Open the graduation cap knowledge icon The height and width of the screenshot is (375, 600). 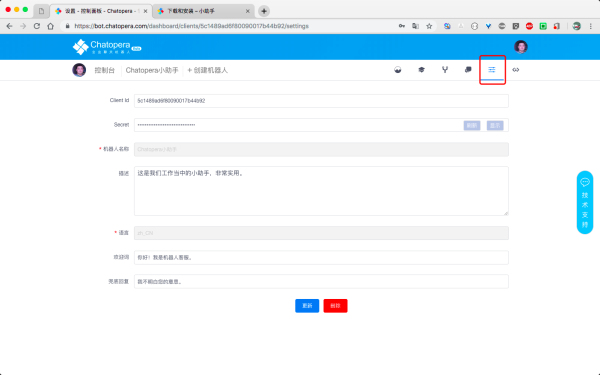(421, 70)
